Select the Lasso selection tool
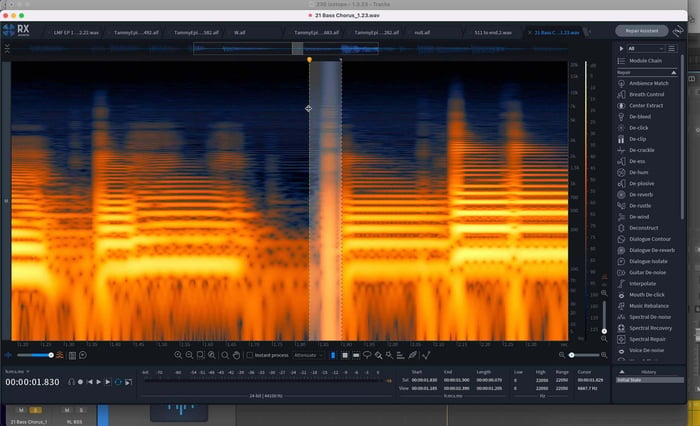This screenshot has height=426, width=700. point(367,355)
